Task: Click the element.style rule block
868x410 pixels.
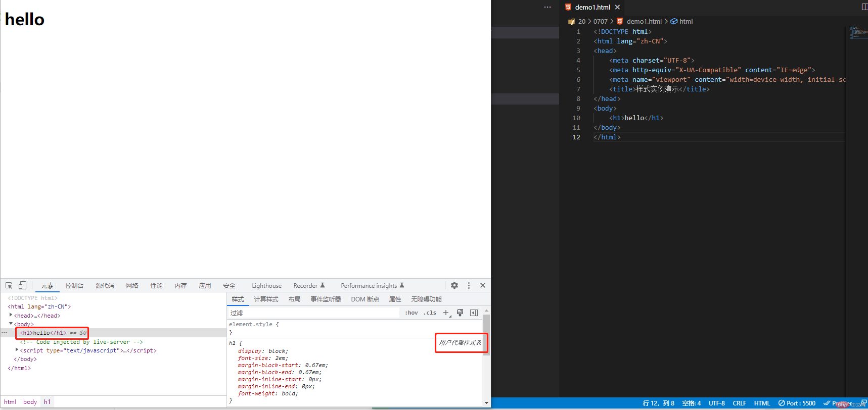Action: [355, 328]
